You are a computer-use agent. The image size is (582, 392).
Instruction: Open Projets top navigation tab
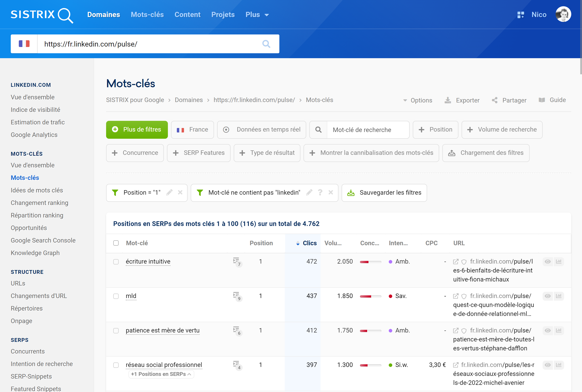click(223, 15)
